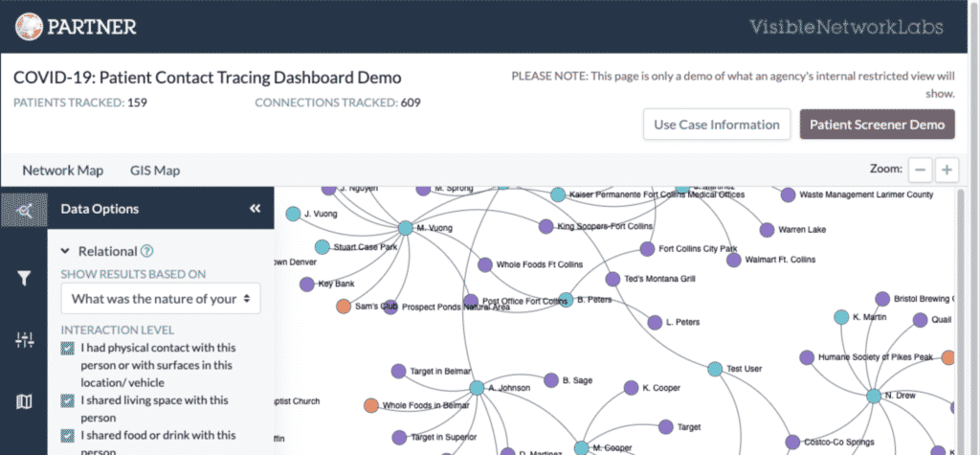Select the Whole Foods in Belmar node
980x455 pixels.
click(x=371, y=405)
